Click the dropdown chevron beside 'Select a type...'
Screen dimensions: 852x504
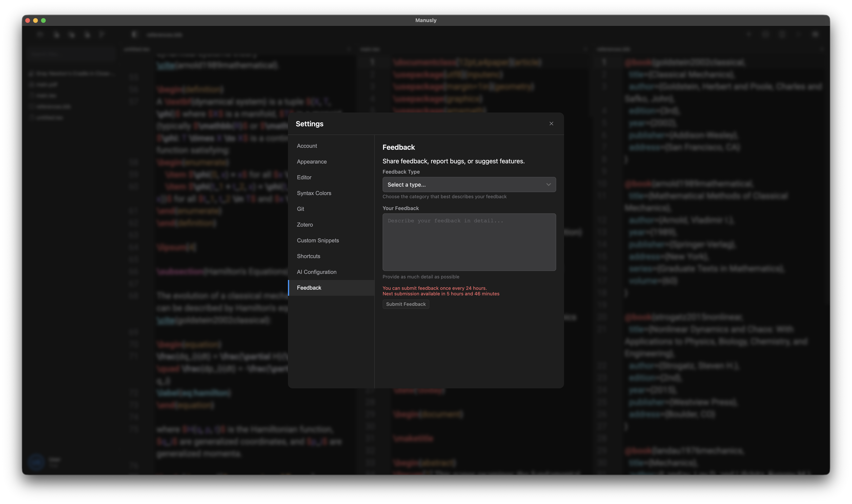tap(548, 184)
